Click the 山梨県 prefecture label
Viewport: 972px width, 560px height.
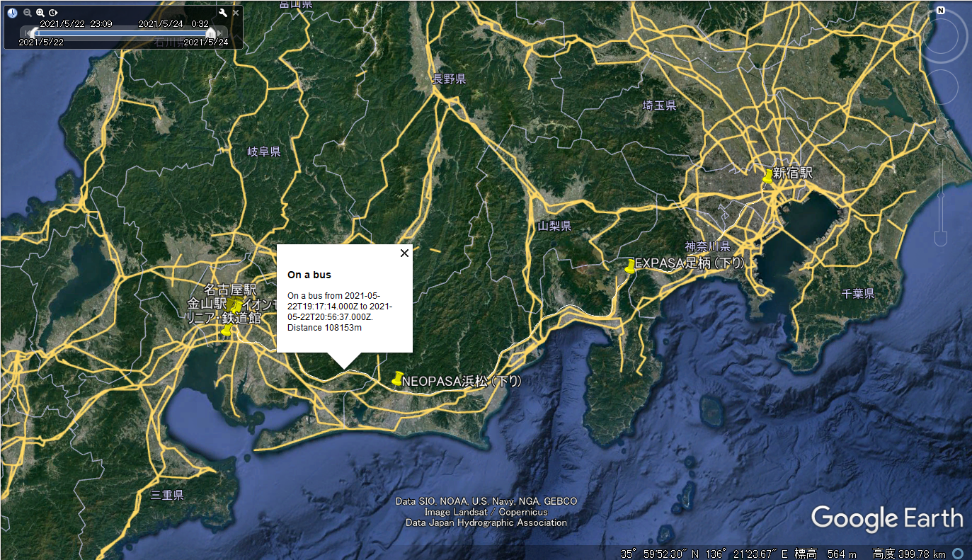554,226
